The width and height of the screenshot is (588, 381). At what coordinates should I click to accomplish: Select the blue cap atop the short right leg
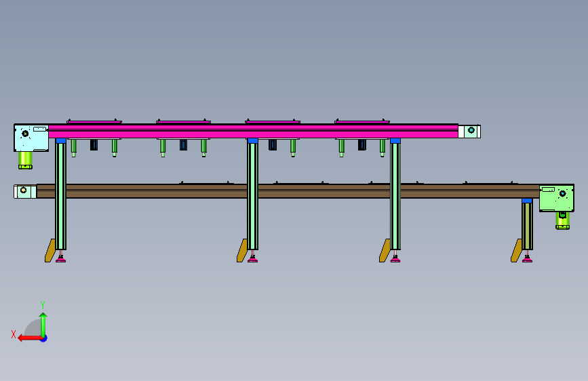(x=527, y=201)
